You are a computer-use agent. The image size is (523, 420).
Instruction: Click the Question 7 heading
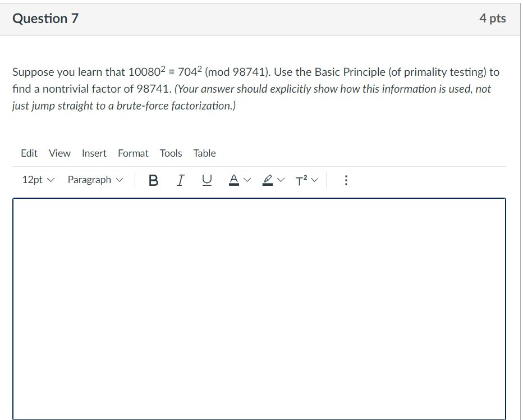coord(45,19)
